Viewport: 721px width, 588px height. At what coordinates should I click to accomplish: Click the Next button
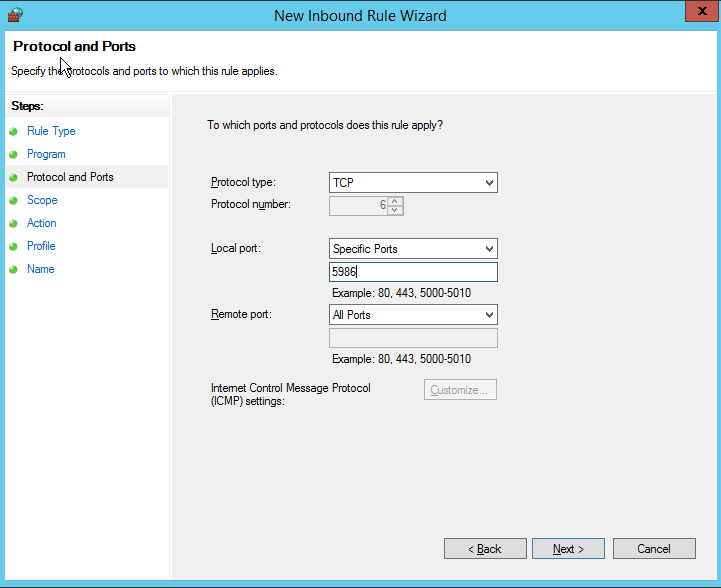(x=568, y=549)
